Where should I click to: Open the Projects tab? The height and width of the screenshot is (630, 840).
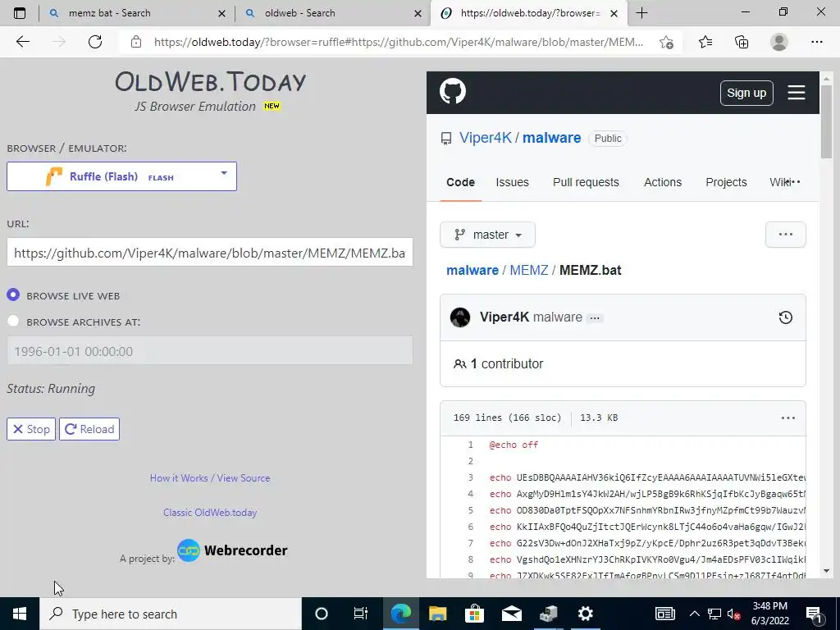pyautogui.click(x=726, y=182)
